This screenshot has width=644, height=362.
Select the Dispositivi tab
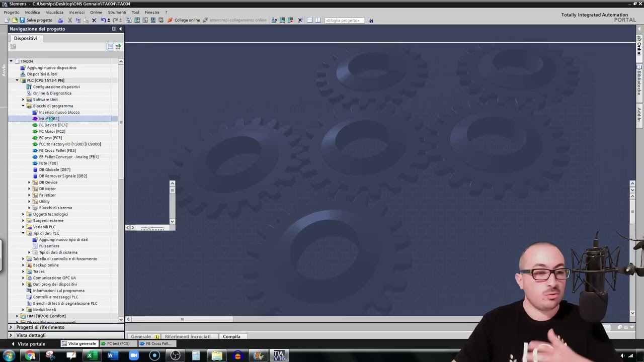(x=25, y=38)
